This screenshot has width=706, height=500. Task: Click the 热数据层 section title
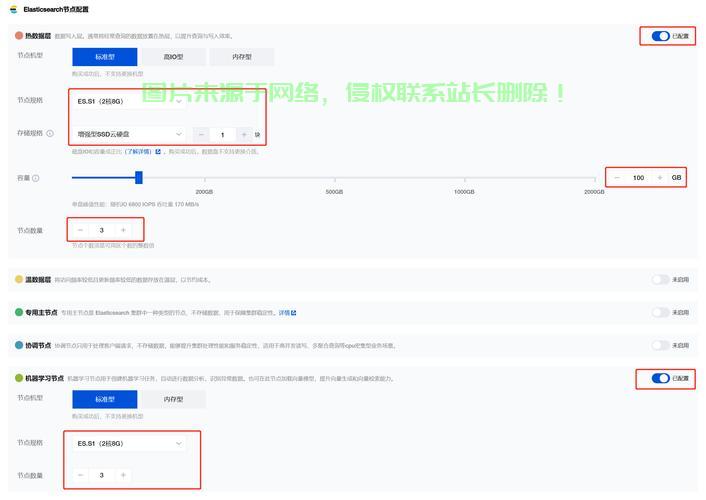[38, 36]
